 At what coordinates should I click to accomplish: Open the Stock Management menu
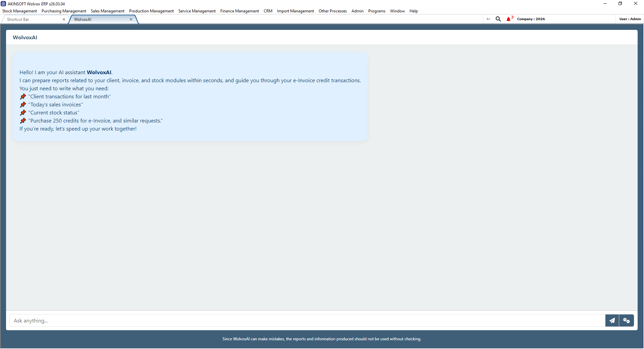(20, 11)
